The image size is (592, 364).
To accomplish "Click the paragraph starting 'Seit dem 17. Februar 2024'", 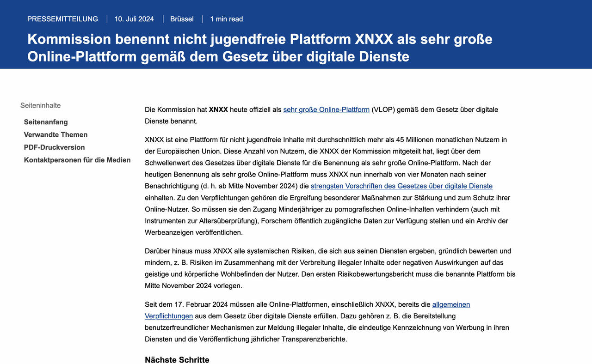I will (x=327, y=322).
